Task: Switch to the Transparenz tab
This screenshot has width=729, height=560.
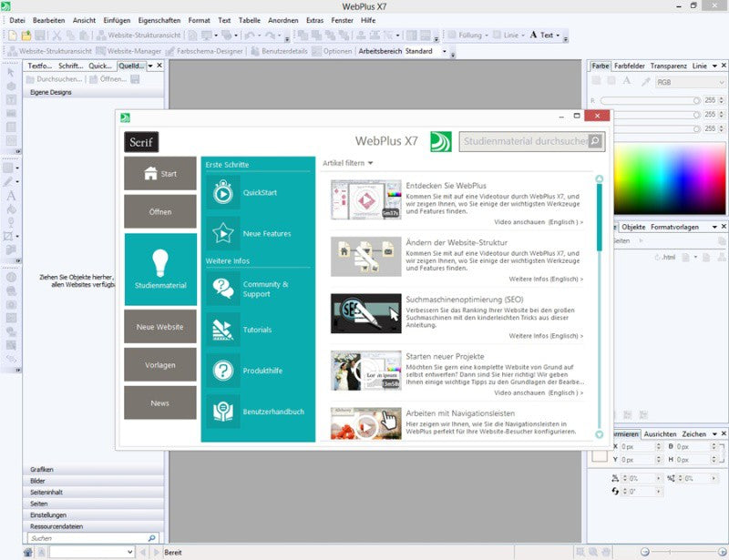Action: pos(668,66)
